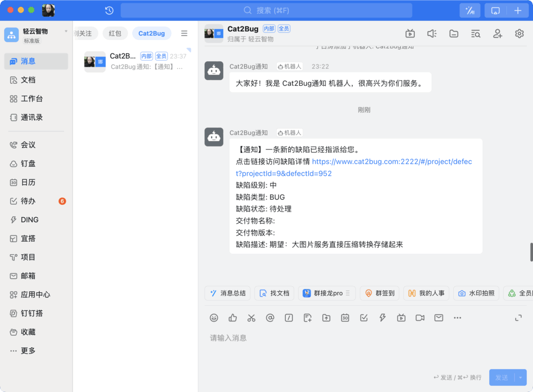
Task: Add member to group icon
Action: tap(497, 33)
